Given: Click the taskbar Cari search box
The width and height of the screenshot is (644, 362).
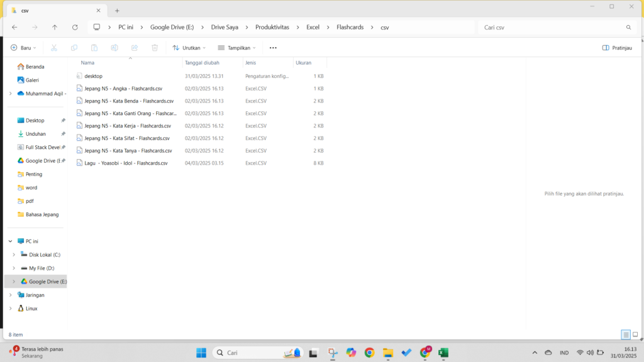Looking at the screenshot, I should tap(257, 353).
